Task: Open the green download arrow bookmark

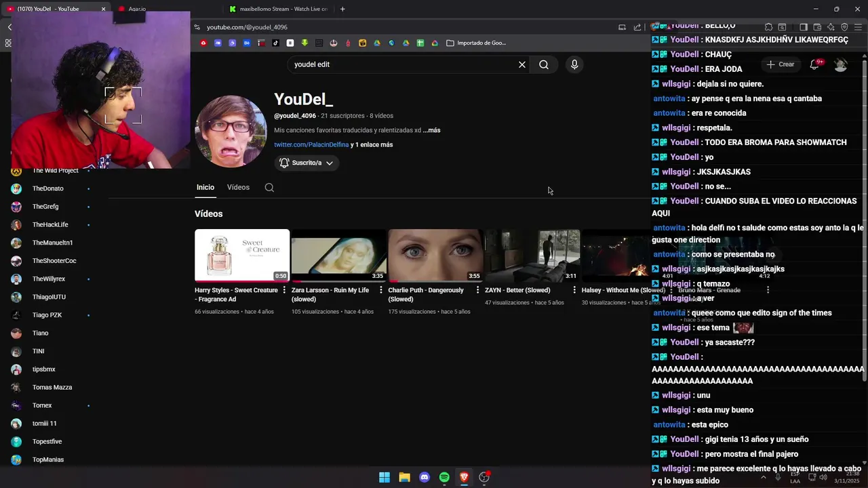Action: click(304, 43)
